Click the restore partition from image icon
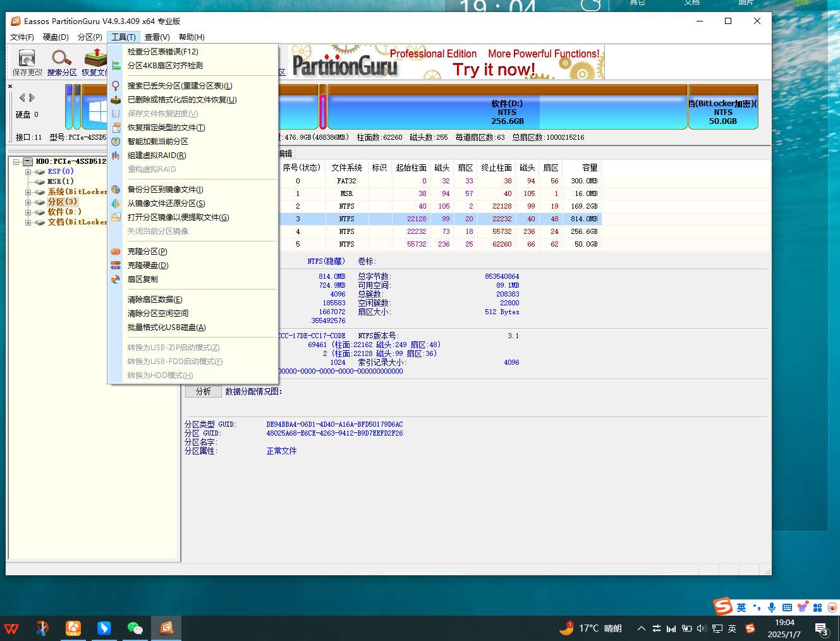This screenshot has height=641, width=840. (x=116, y=204)
